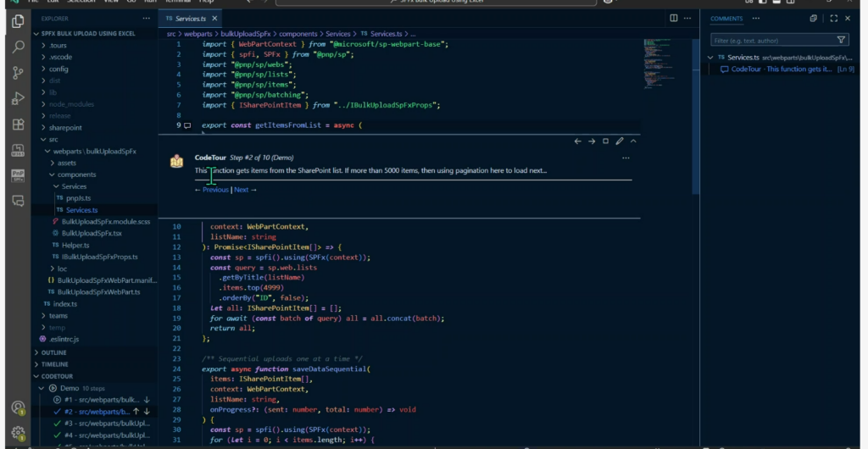Collapse Services.ts group in Comments panel
Image resolution: width=868 pixels, height=449 pixels.
(710, 58)
